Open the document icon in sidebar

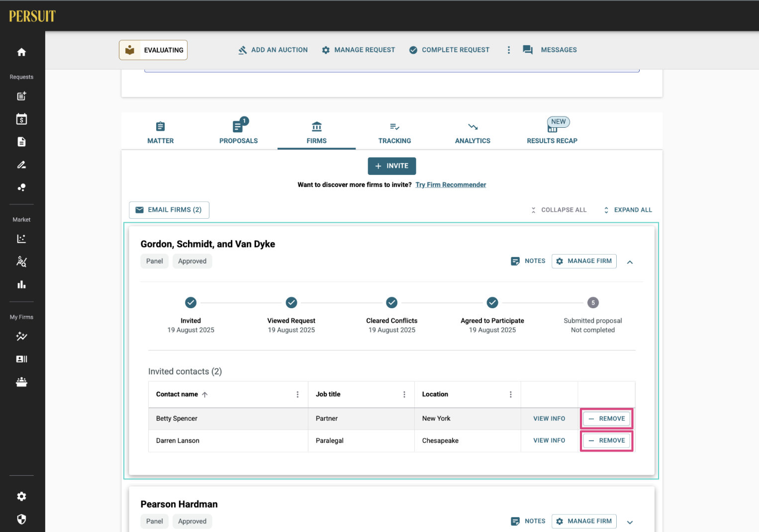pyautogui.click(x=21, y=142)
